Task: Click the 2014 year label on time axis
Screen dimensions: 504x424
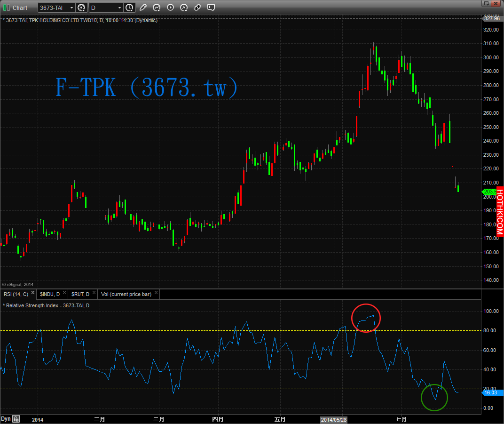Action: pyautogui.click(x=38, y=420)
